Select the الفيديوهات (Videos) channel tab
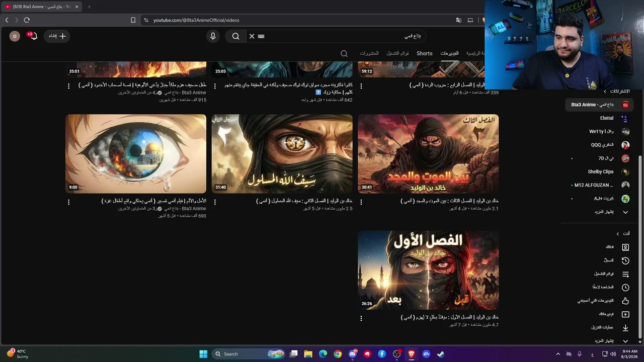Viewport: 644px width, 362px height. click(x=450, y=53)
